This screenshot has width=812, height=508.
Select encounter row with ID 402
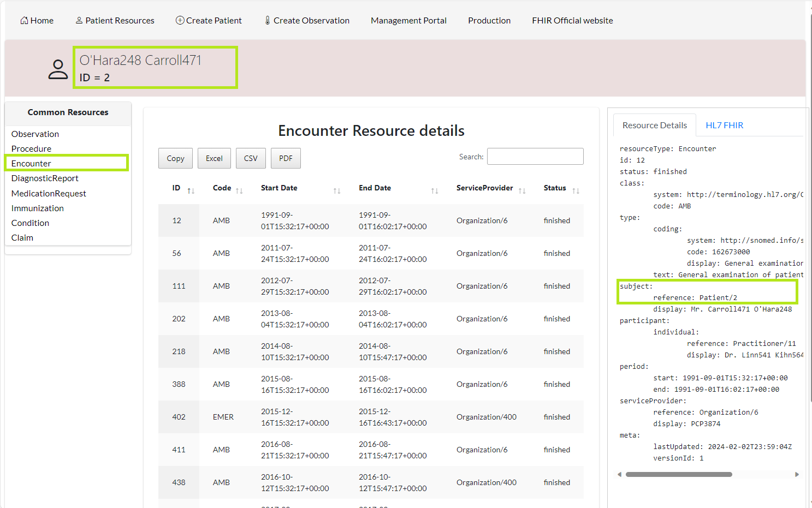tap(371, 417)
